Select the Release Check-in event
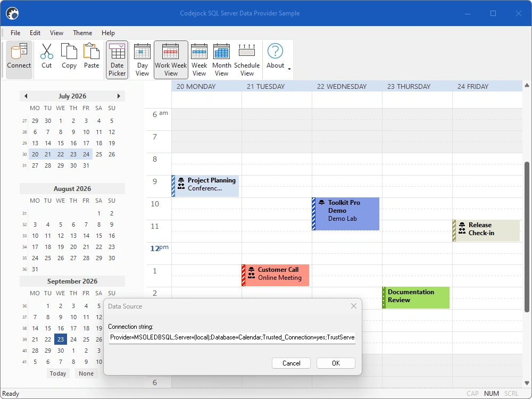532x399 pixels. point(486,231)
